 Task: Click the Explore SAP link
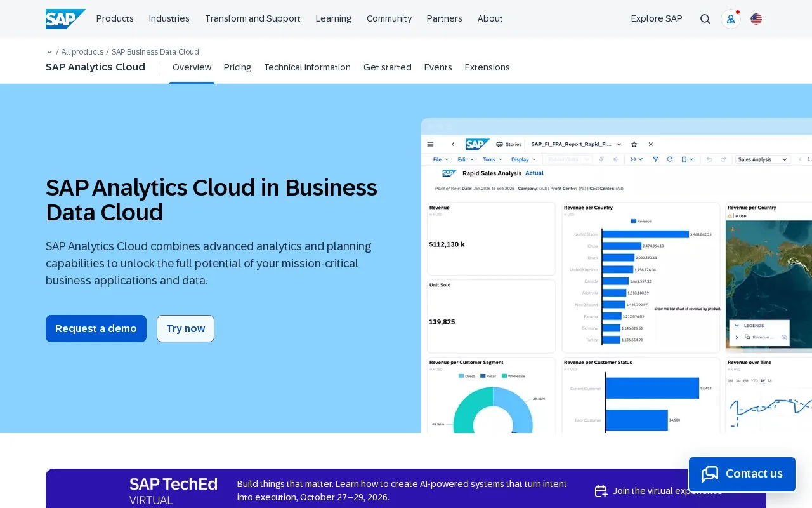657,19
